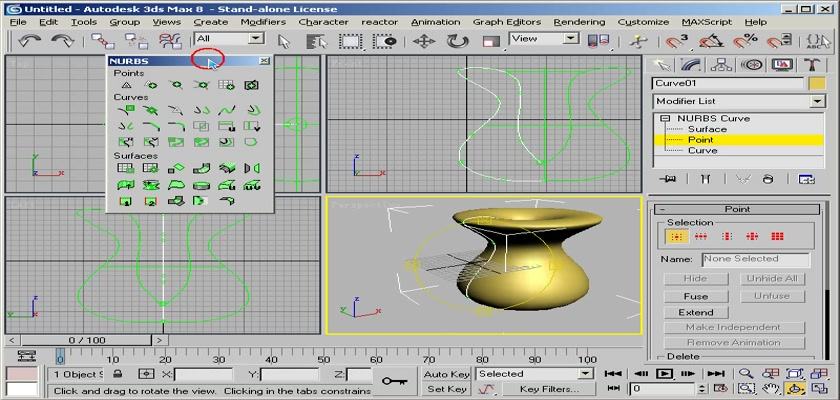Click the Curve01 object color swatch
Viewport: 840px width, 400px height.
click(x=816, y=84)
